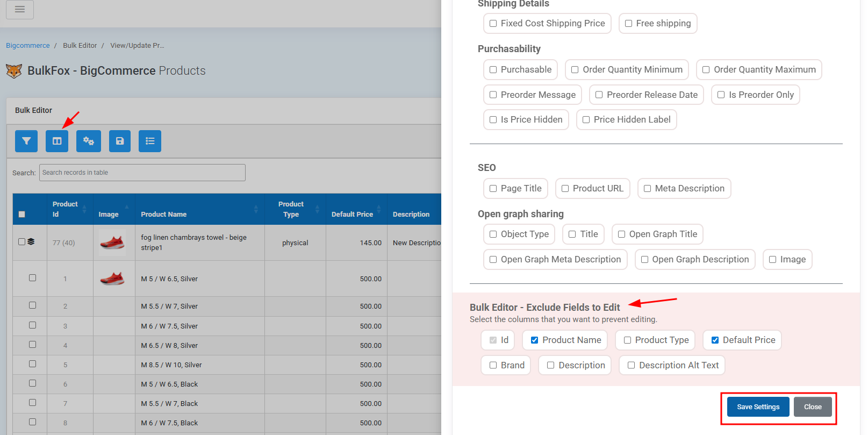This screenshot has width=868, height=435.
Task: Enable the Free shipping column
Action: point(629,24)
